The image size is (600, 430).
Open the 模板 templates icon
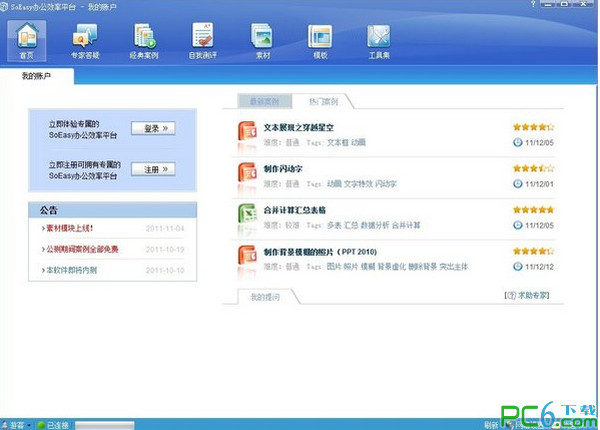tap(320, 41)
